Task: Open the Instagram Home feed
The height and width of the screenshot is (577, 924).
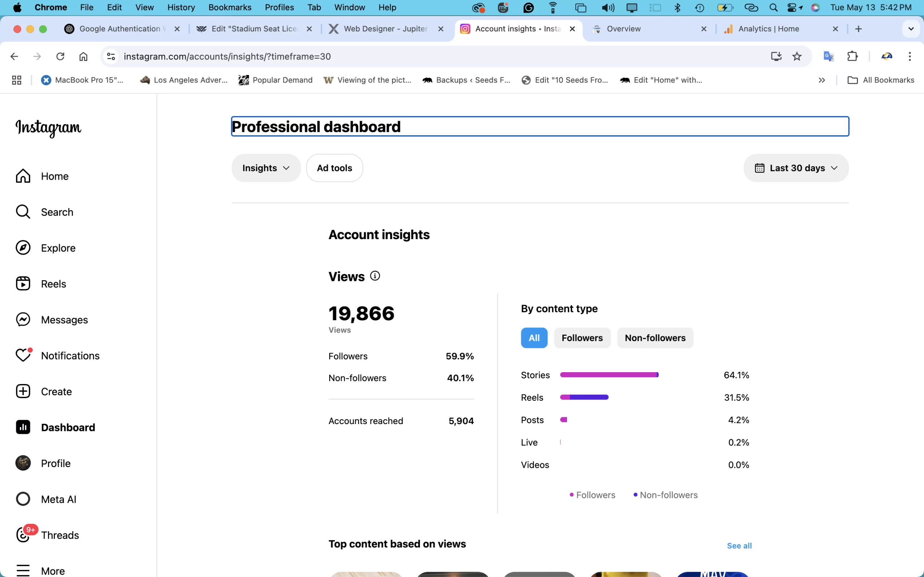Action: (55, 176)
